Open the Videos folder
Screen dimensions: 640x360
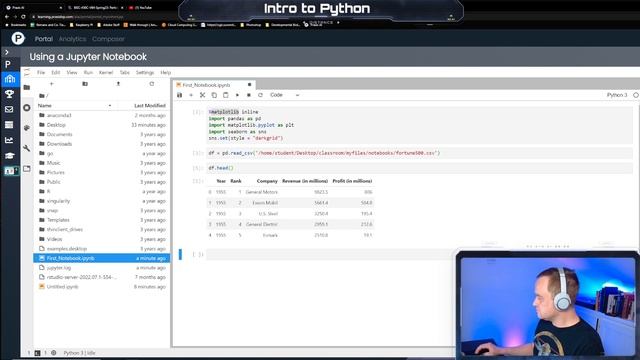click(x=101, y=239)
